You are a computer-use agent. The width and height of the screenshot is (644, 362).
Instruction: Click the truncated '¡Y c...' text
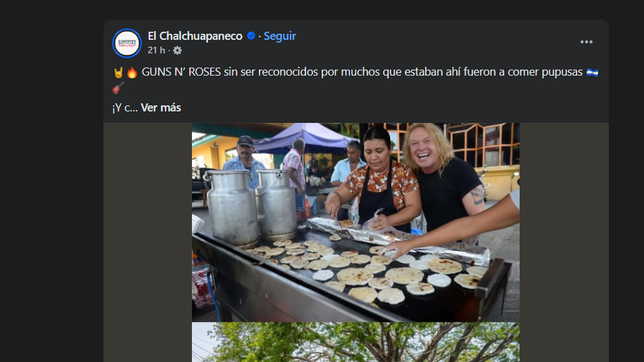click(125, 107)
